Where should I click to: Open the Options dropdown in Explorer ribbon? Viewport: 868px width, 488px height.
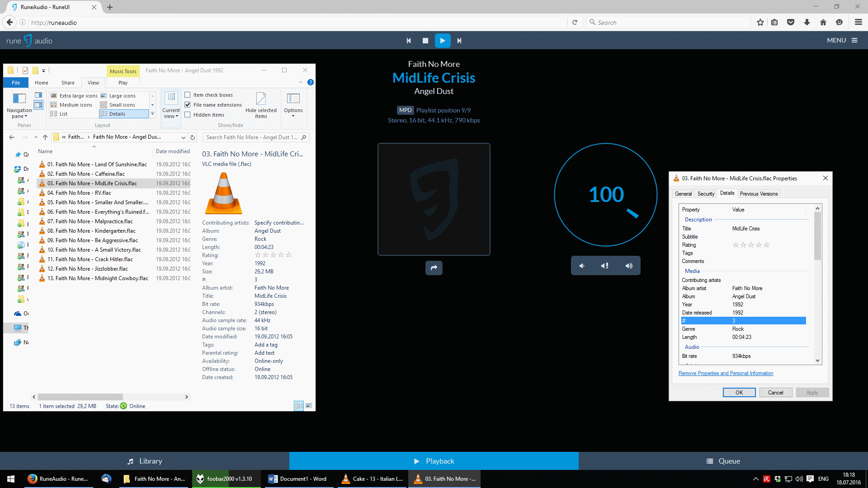tap(293, 106)
